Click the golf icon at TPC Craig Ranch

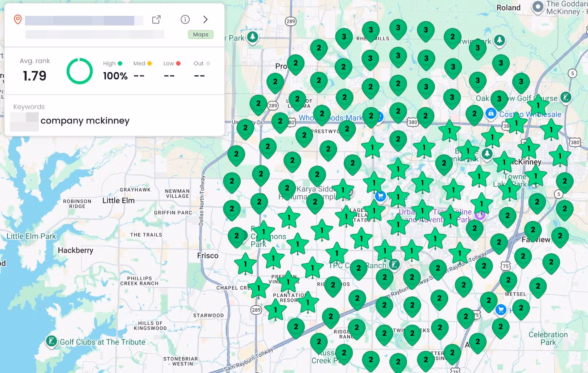tap(394, 264)
